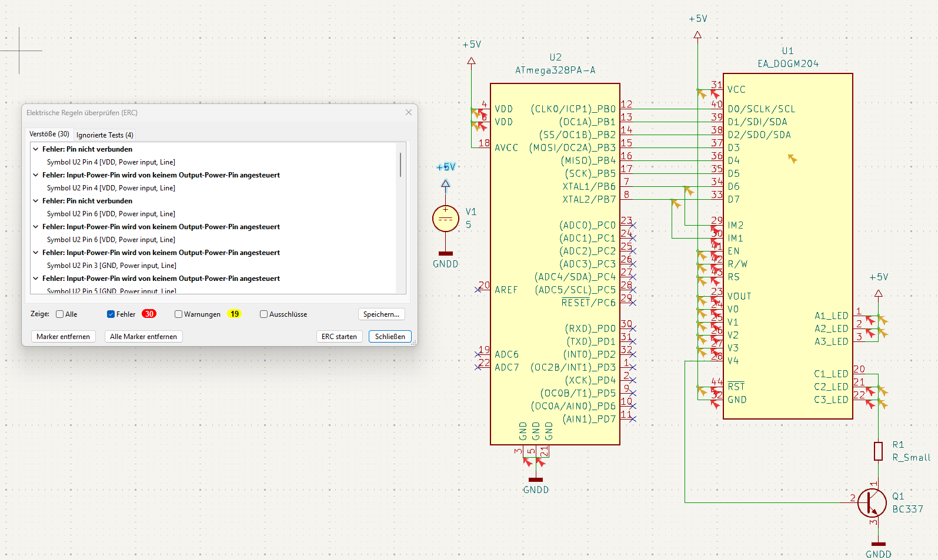Select the R1 resistor symbol
This screenshot has width=938, height=560.
point(878,451)
